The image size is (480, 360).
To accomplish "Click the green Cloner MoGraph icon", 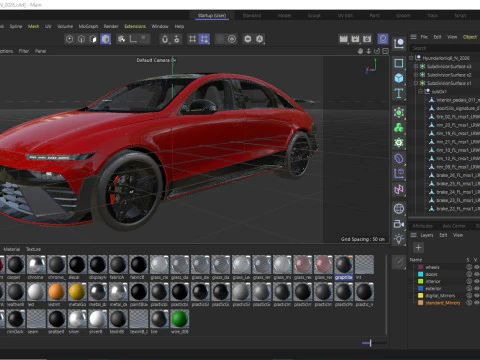I will pos(399,127).
